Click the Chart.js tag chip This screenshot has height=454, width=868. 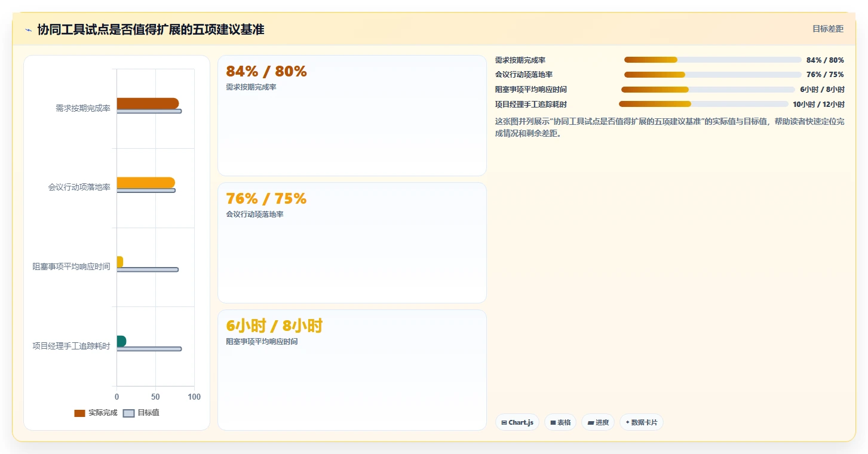[517, 422]
